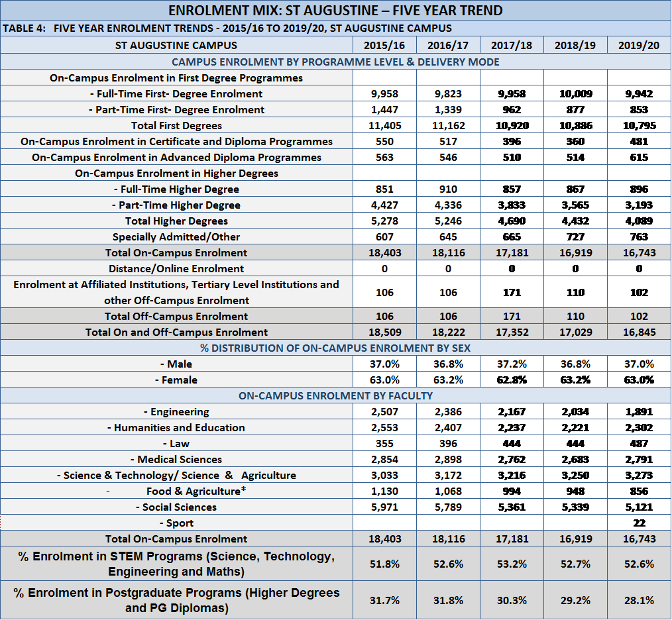This screenshot has width=672, height=620.
Task: Select the value 11,405 in Total First Degrees
Action: coord(385,126)
